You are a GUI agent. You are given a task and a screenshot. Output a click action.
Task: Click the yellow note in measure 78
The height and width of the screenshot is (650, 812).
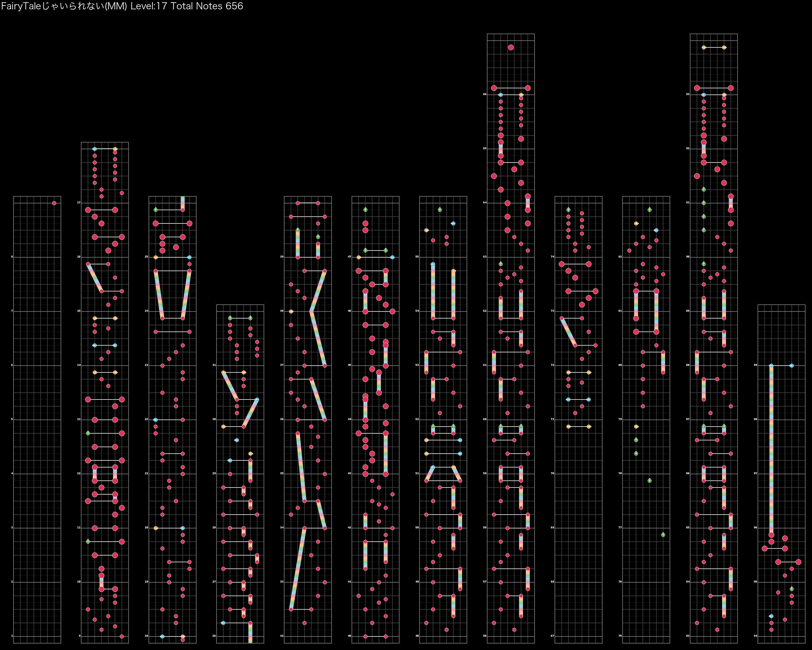pyautogui.click(x=636, y=427)
